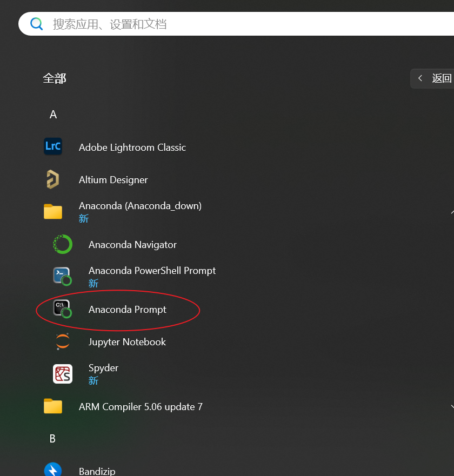Click the Anaconda Navigator green ring icon
The width and height of the screenshot is (454, 476).
pos(63,244)
